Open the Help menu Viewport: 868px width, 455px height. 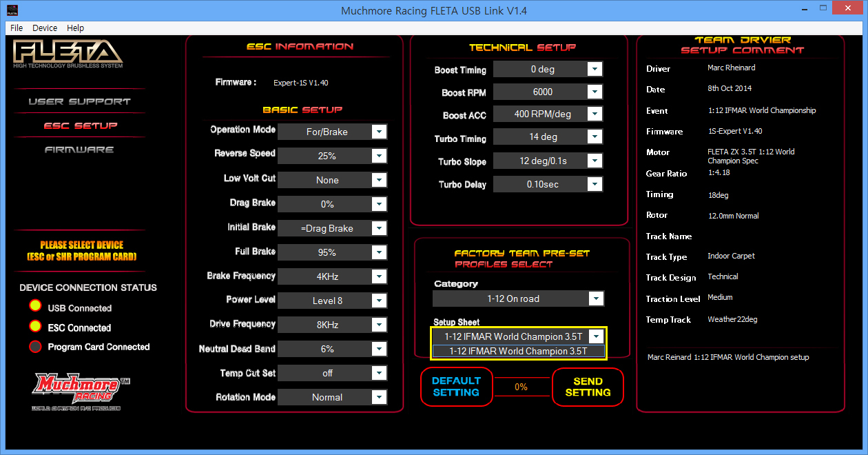(x=76, y=28)
